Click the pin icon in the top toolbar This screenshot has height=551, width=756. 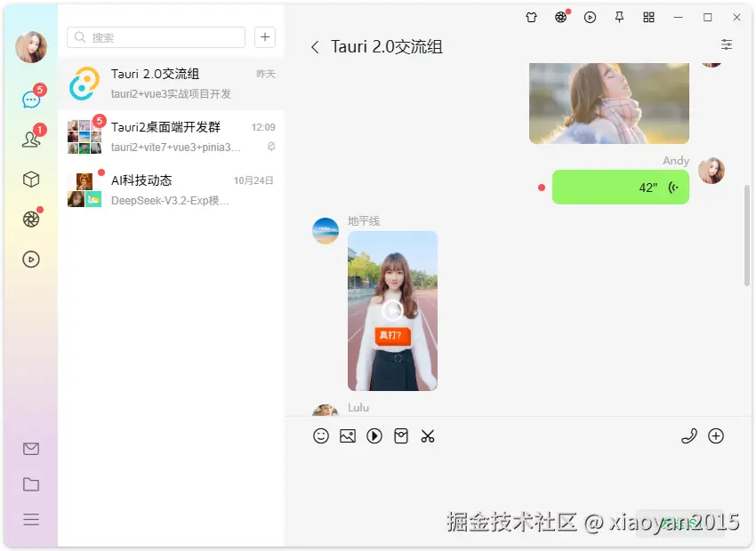(x=619, y=17)
